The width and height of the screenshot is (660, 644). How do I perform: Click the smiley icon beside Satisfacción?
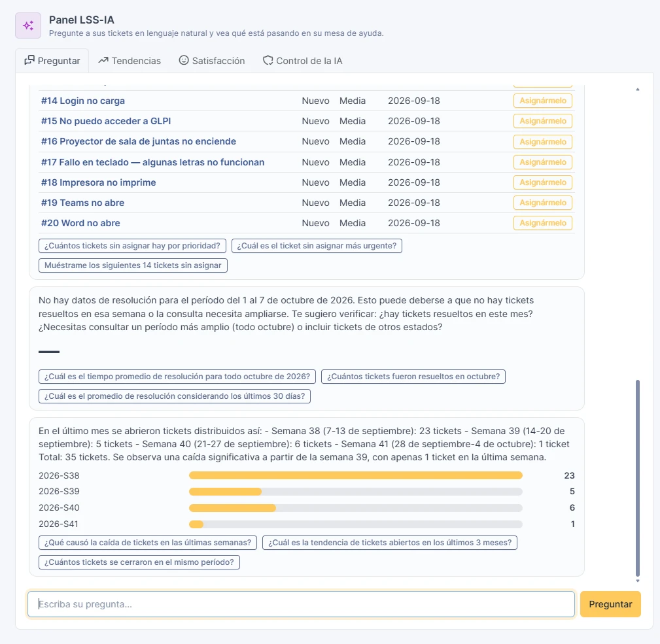pyautogui.click(x=184, y=60)
